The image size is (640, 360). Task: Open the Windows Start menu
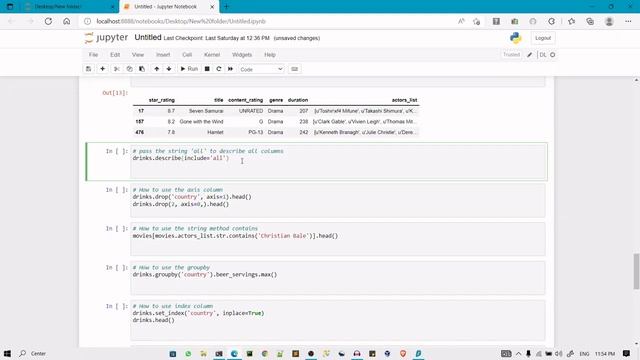tap(7, 353)
